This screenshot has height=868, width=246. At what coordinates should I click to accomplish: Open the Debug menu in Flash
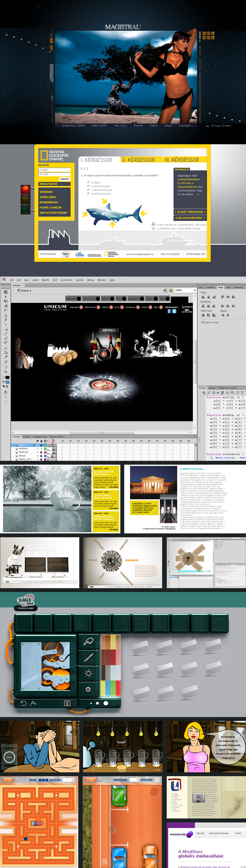(x=91, y=280)
